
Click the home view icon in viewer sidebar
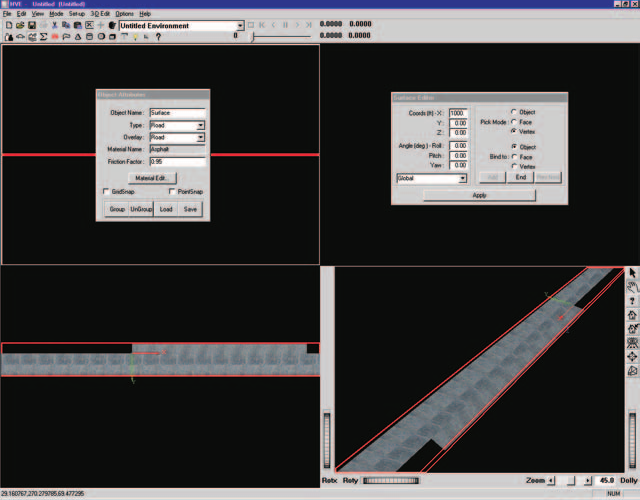pos(632,315)
